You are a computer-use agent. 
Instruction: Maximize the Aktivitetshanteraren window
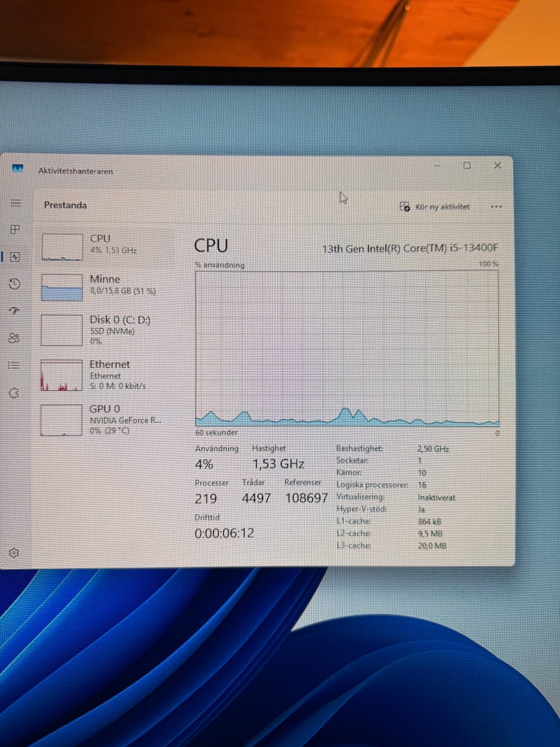(467, 166)
